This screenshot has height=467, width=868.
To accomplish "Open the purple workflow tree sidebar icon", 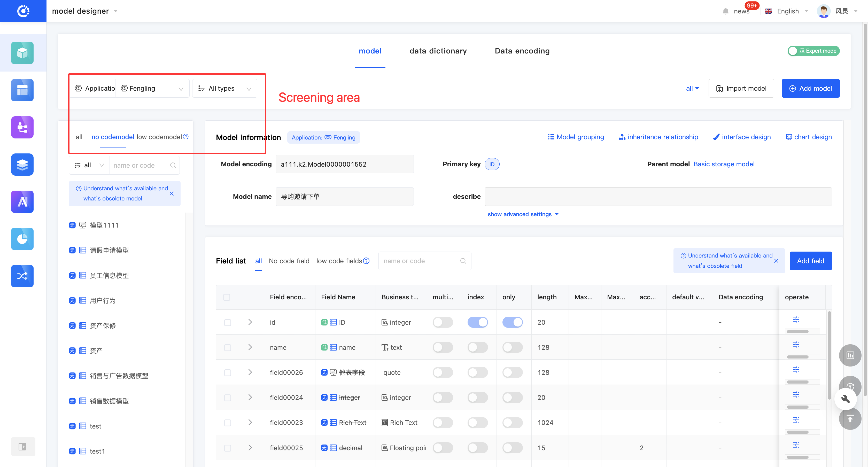I will 22,127.
